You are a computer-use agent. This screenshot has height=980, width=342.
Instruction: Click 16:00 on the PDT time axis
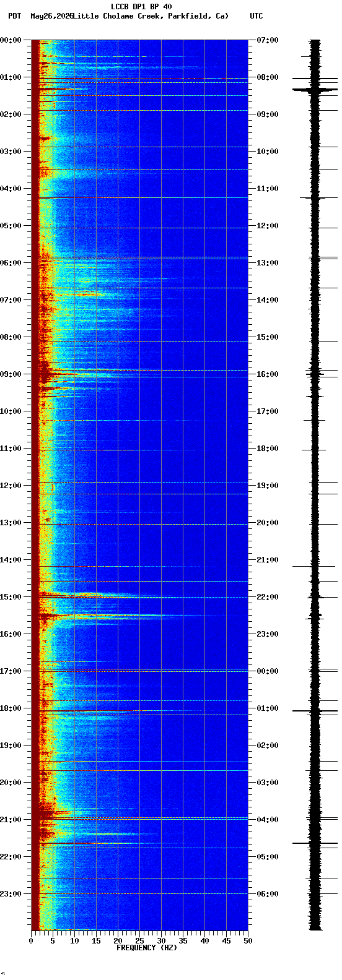click(11, 634)
